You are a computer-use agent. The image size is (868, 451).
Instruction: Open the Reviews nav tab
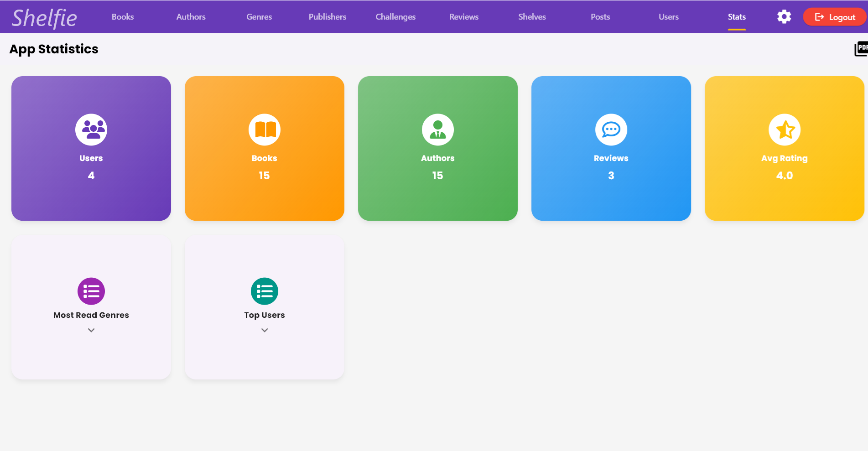(464, 17)
